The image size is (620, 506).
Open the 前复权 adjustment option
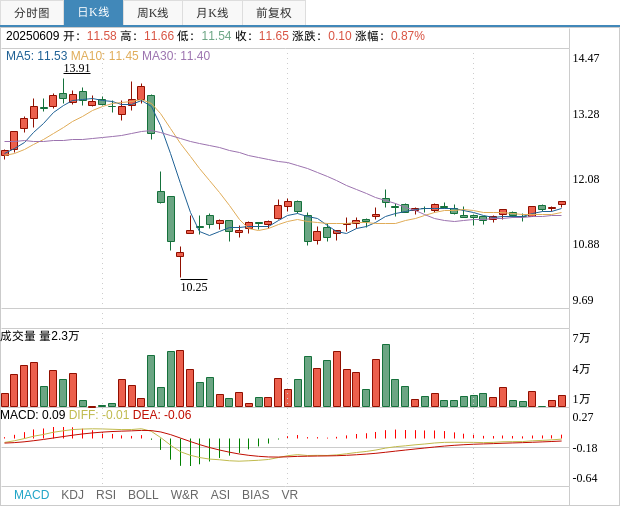point(274,13)
